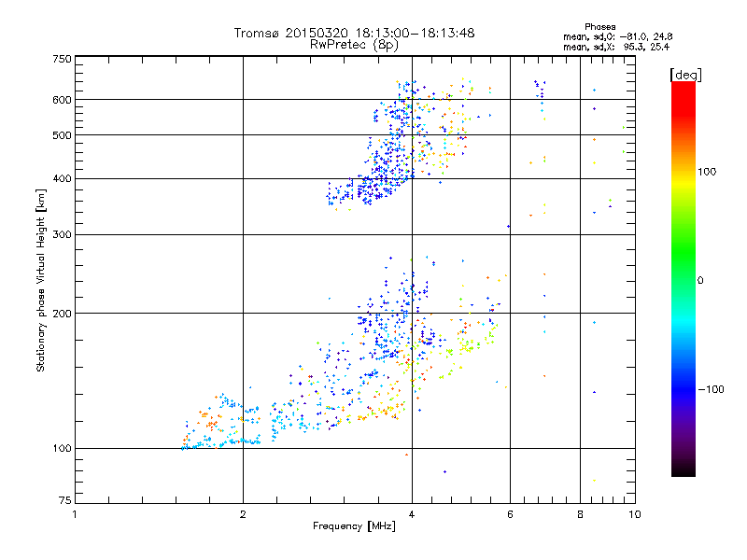Click the x-axis label "6"

click(510, 514)
